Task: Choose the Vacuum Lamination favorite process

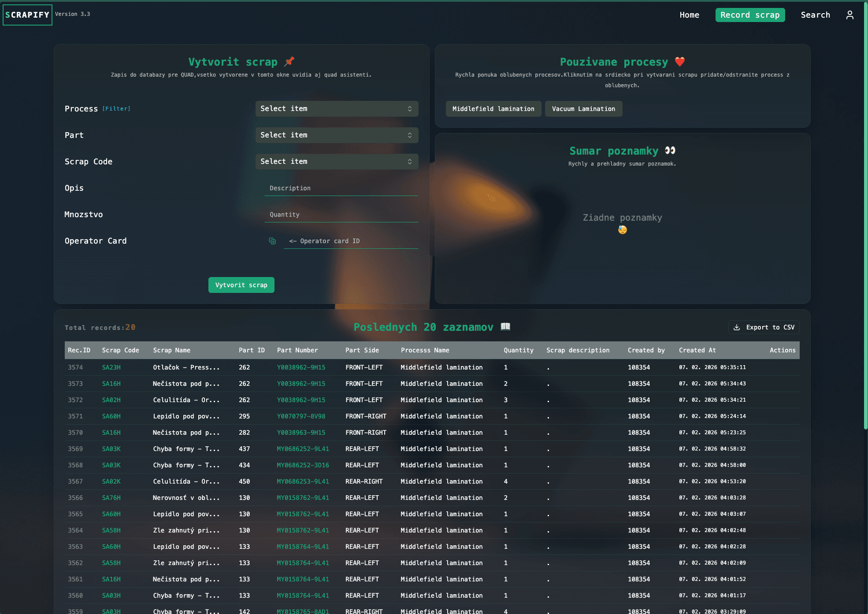Action: (x=583, y=109)
